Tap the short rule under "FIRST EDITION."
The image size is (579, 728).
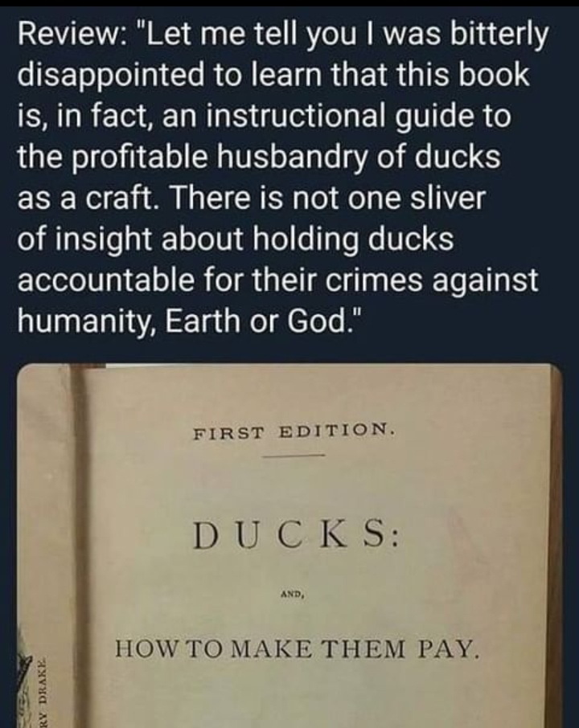pos(292,456)
